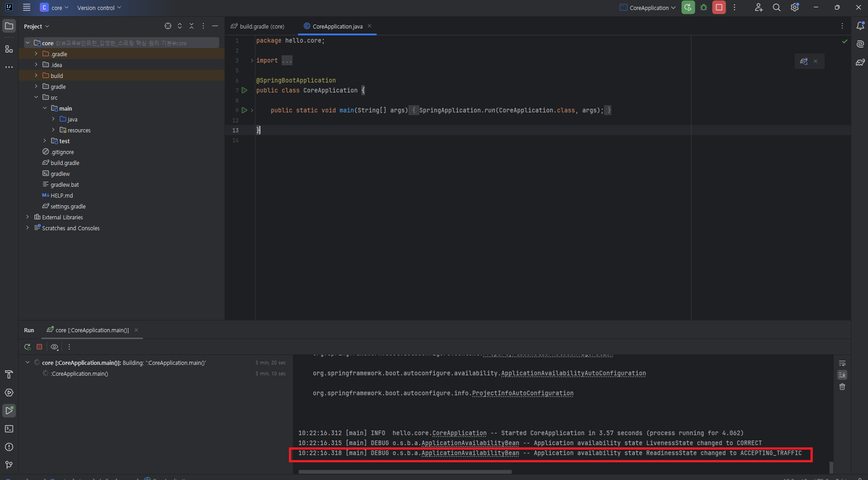Click Expand All in Project panel
Screen dimensions: 868x480
point(180,26)
